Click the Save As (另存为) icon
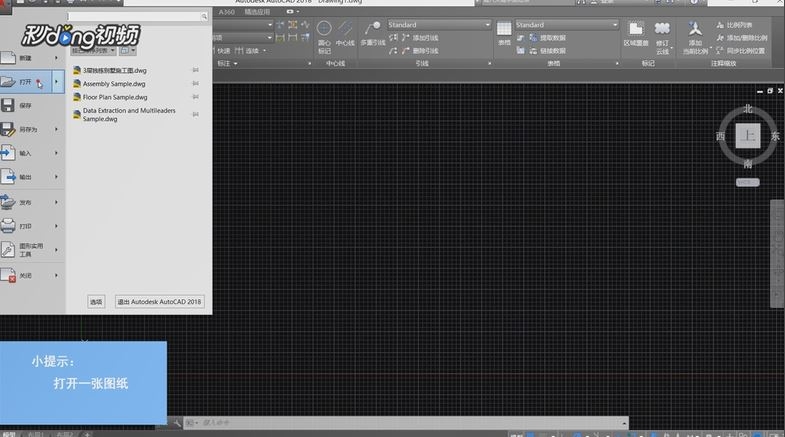785x437 pixels. [x=8, y=129]
